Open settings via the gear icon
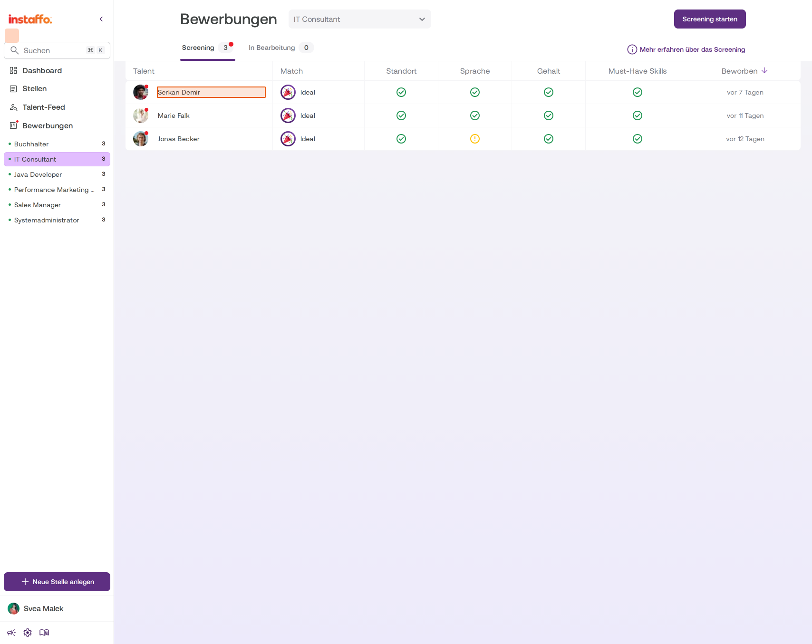Image resolution: width=812 pixels, height=644 pixels. (x=28, y=633)
